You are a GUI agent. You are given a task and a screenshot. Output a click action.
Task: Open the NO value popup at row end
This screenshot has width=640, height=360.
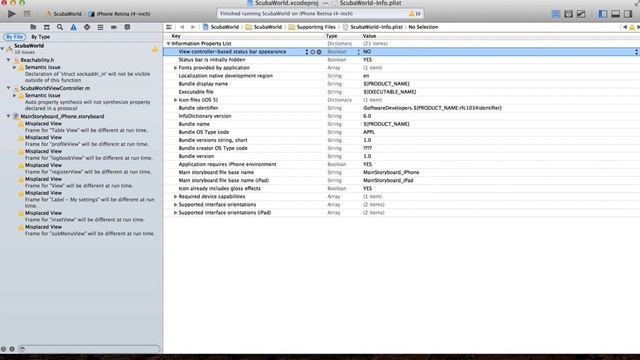[x=636, y=52]
